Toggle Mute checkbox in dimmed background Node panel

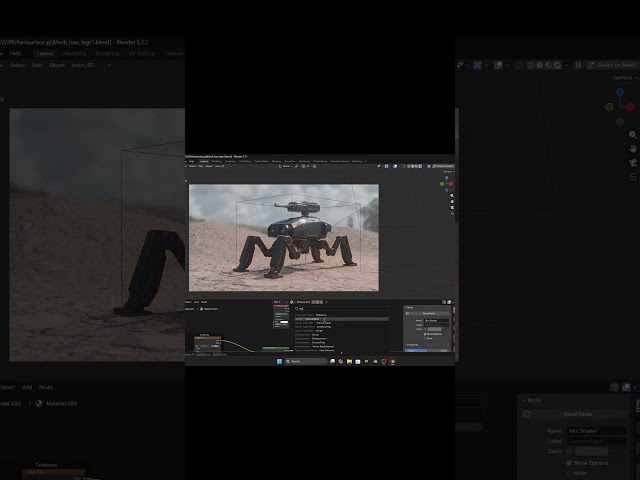569,473
